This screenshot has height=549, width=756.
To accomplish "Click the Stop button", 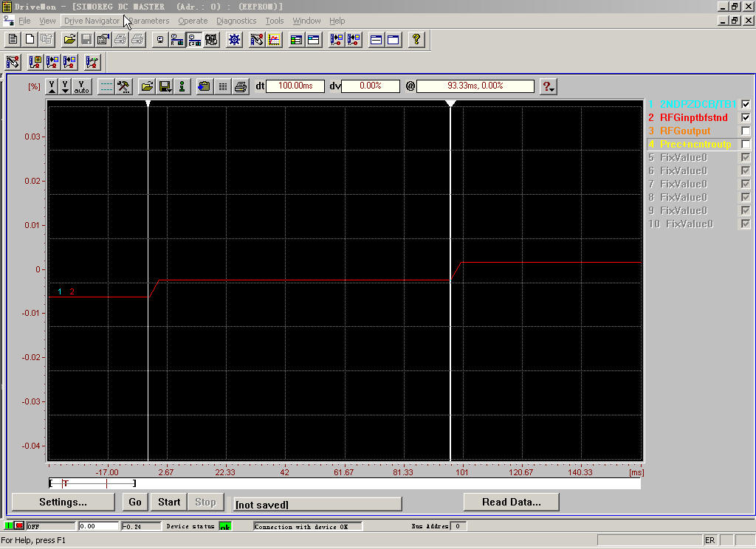I will click(x=205, y=502).
